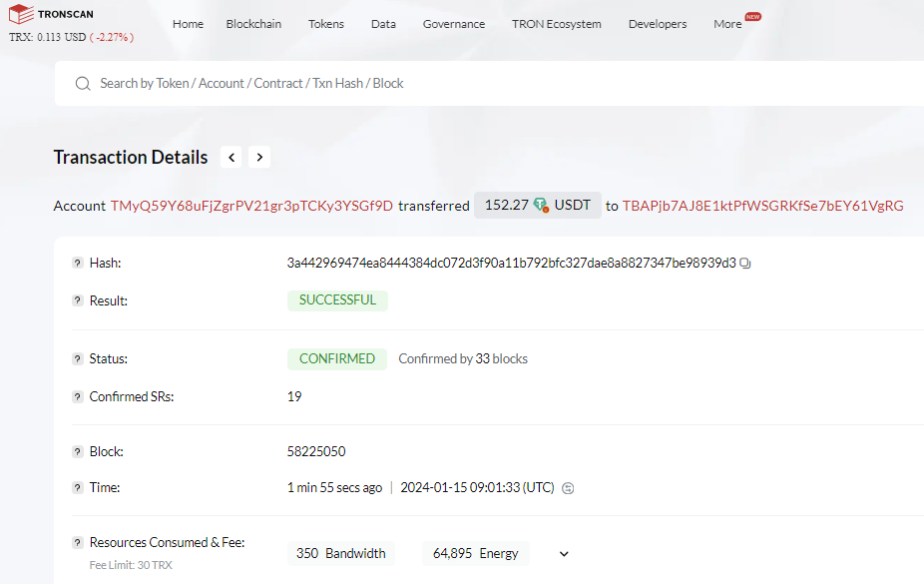This screenshot has height=584, width=924.
Task: Open the Data menu
Action: [x=383, y=24]
